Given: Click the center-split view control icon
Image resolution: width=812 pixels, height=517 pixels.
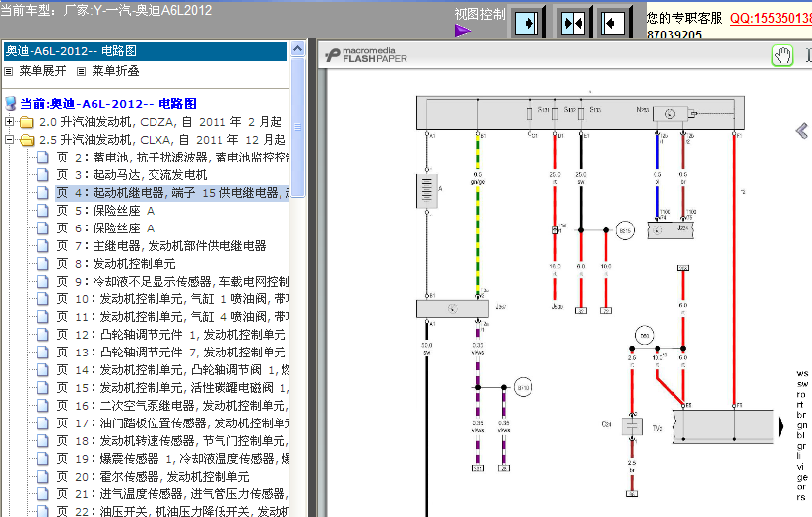Looking at the screenshot, I should click(x=573, y=23).
